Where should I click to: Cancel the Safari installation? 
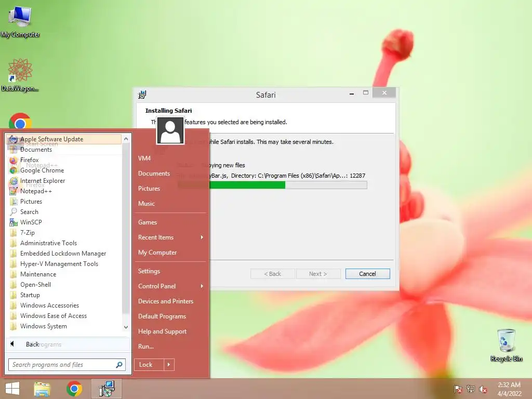(367, 274)
